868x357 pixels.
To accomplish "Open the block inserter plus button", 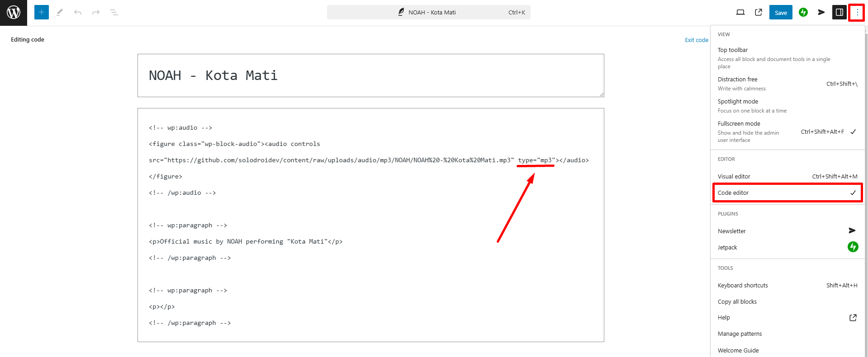I will point(42,12).
